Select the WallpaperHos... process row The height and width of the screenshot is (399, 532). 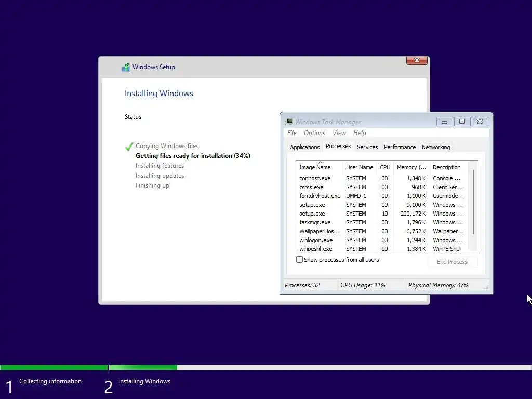[382, 231]
